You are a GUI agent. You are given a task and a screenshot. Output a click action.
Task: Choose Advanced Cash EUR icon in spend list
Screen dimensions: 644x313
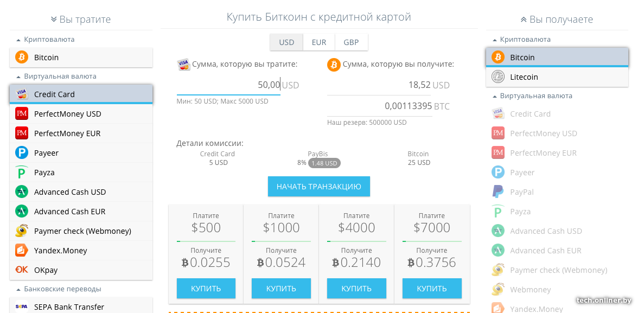click(22, 212)
